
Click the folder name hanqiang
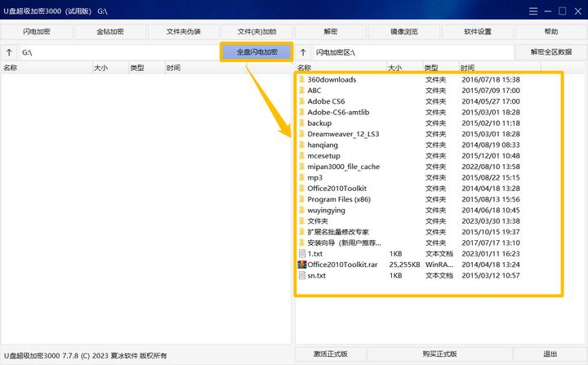(x=323, y=145)
